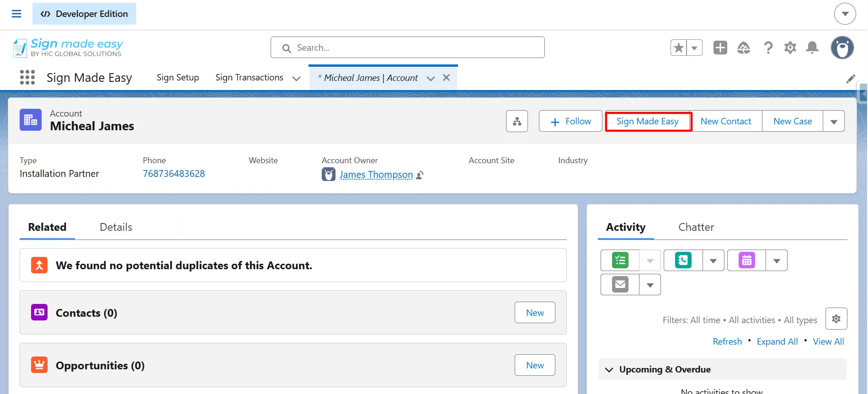868x394 pixels.
Task: Open the hamburger menu at top left
Action: pos(16,14)
